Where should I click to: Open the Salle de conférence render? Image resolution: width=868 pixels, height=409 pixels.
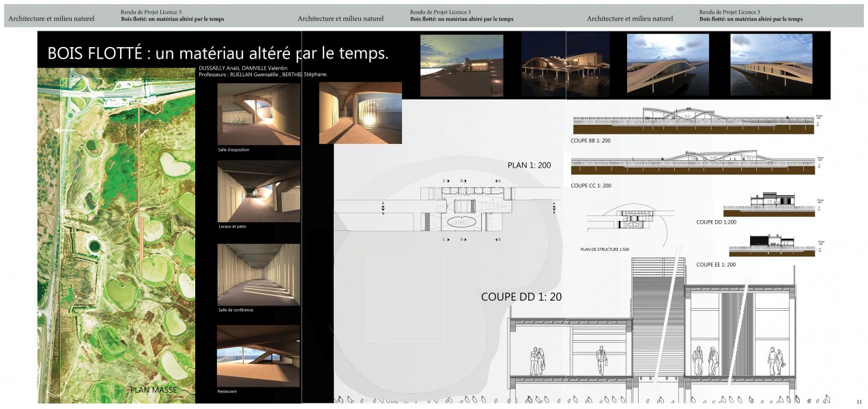259,274
